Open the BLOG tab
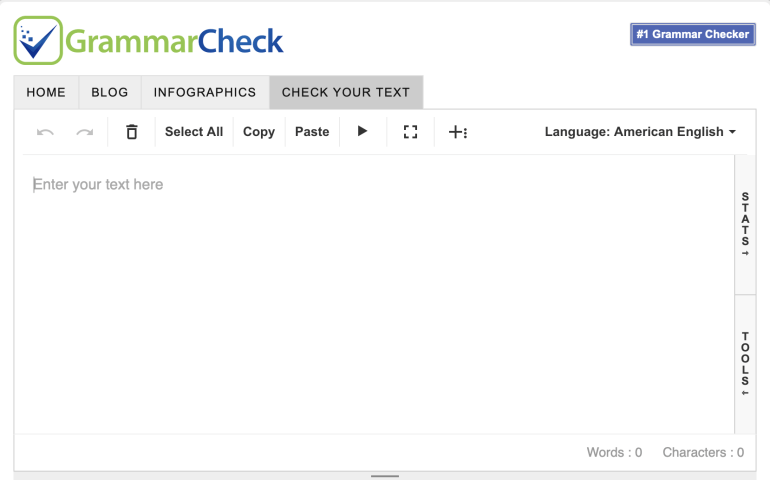The height and width of the screenshot is (480, 770). tap(110, 92)
